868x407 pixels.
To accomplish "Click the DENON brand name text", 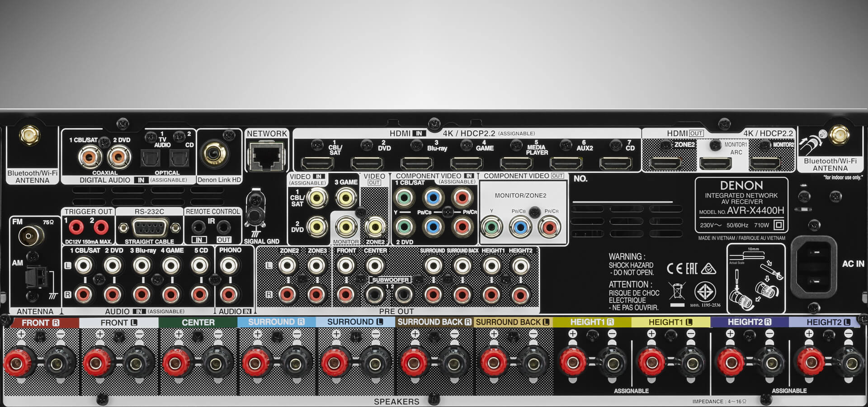I will [x=741, y=185].
